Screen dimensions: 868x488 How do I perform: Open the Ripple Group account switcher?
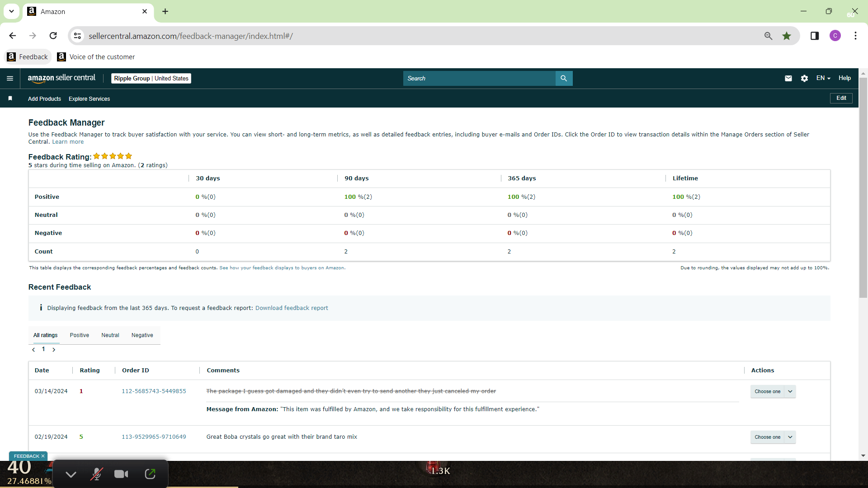(x=151, y=78)
